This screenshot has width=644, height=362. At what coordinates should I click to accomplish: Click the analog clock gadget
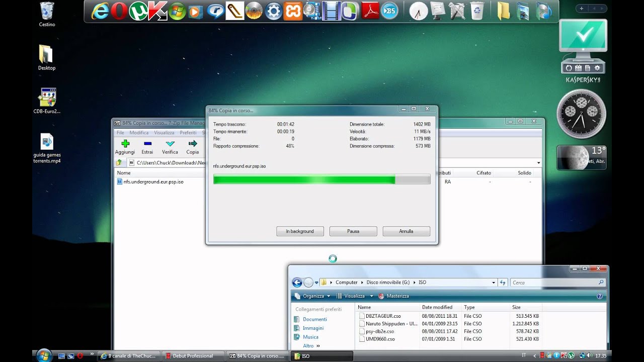581,114
